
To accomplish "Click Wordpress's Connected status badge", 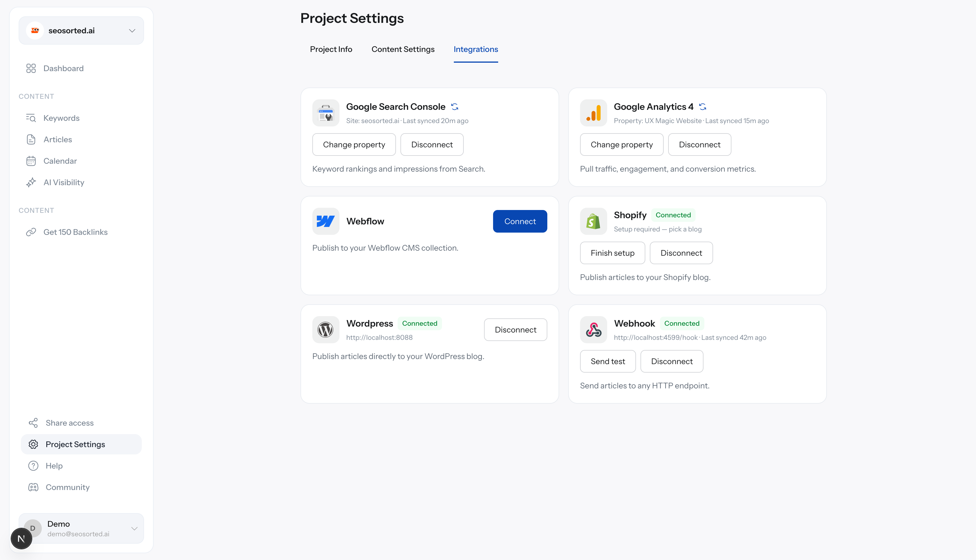I will point(419,323).
